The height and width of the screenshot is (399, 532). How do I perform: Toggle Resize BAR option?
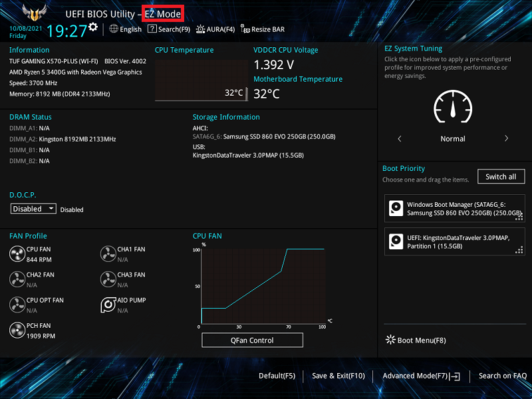pos(263,29)
